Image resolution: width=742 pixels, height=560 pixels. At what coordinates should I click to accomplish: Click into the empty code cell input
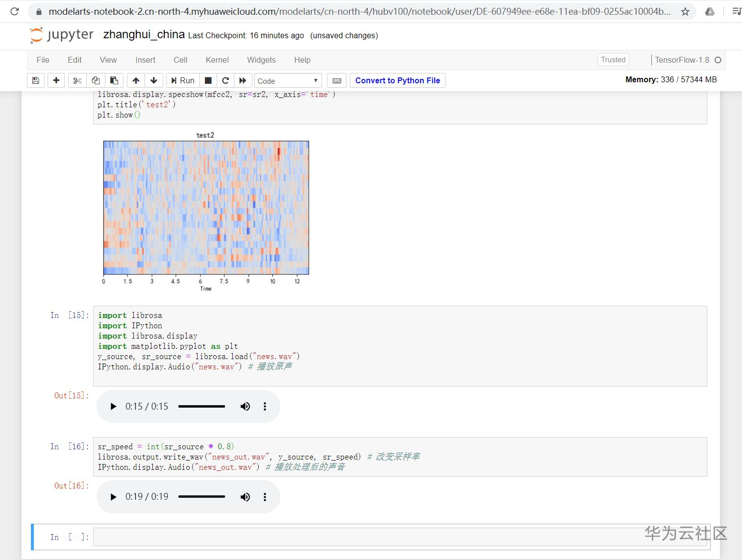tap(400, 536)
